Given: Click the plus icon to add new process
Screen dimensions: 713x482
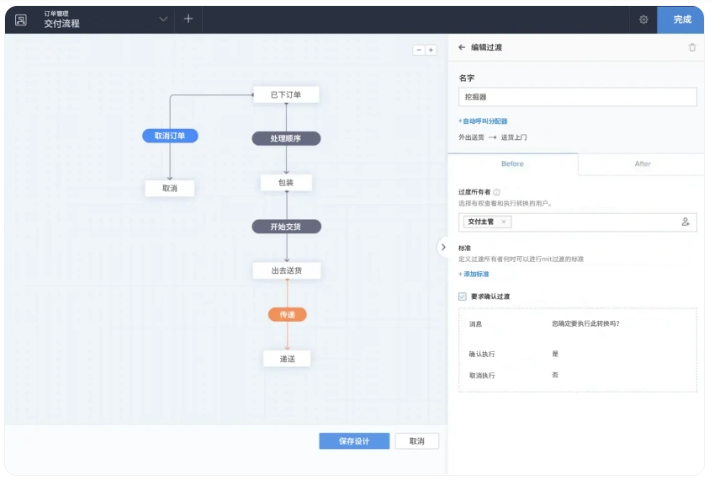Looking at the screenshot, I should click(188, 19).
